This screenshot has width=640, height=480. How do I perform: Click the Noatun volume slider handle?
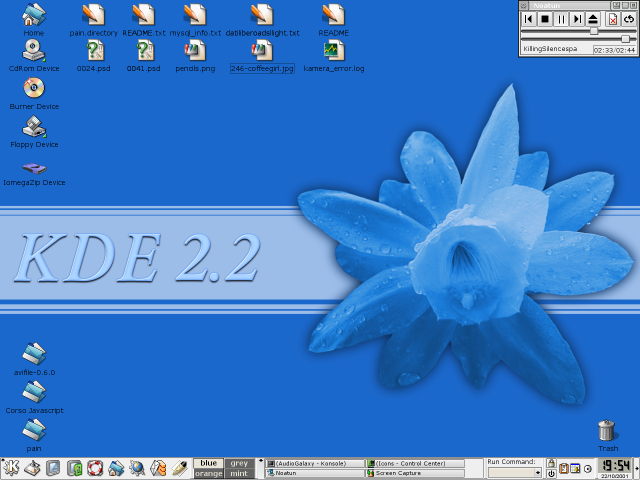[625, 39]
